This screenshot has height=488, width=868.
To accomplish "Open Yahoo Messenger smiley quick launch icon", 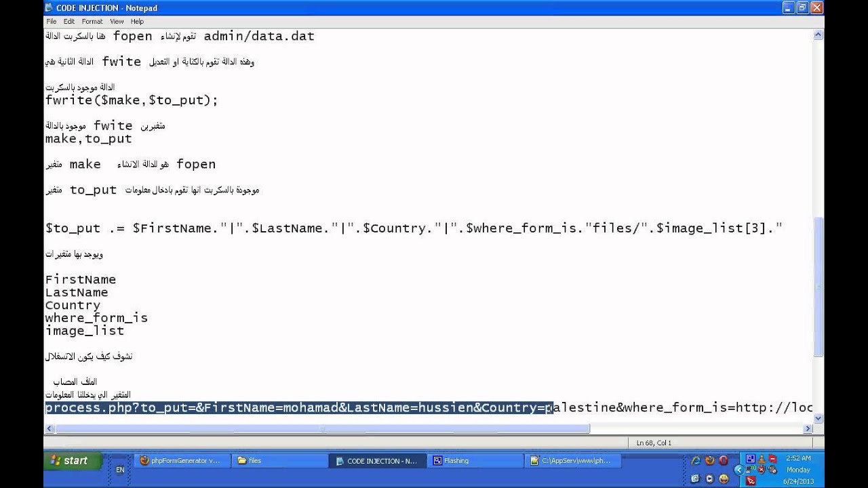I will (724, 479).
